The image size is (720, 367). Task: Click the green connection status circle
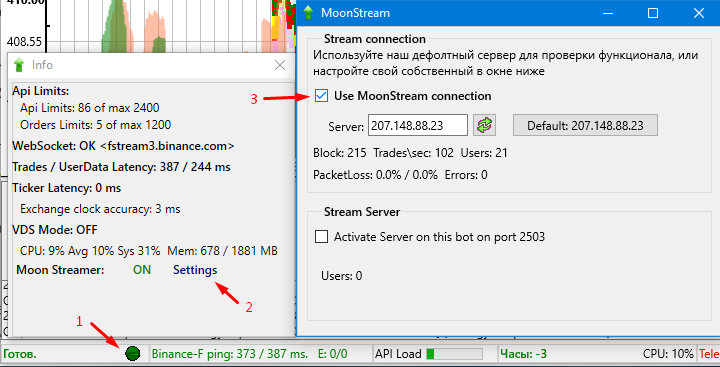point(133,354)
